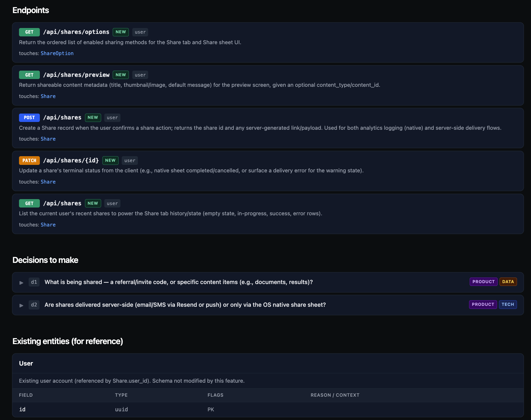Screen dimensions: 531x420
Task: Click the PK flag cell
Action: coord(211,409)
